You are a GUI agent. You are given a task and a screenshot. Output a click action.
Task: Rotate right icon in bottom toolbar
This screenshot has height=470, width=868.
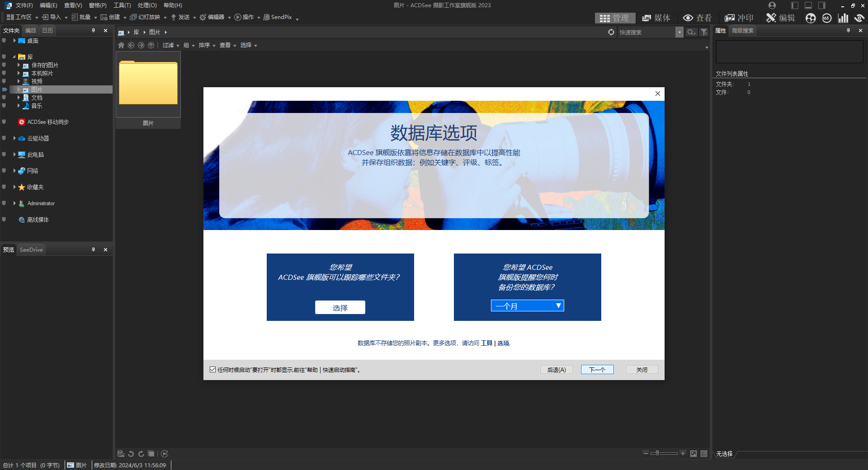141,454
